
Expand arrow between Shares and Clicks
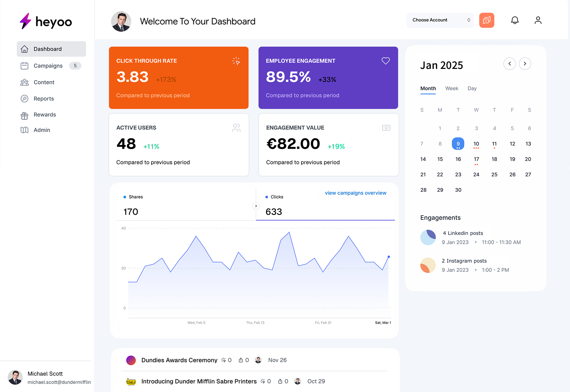pos(256,206)
